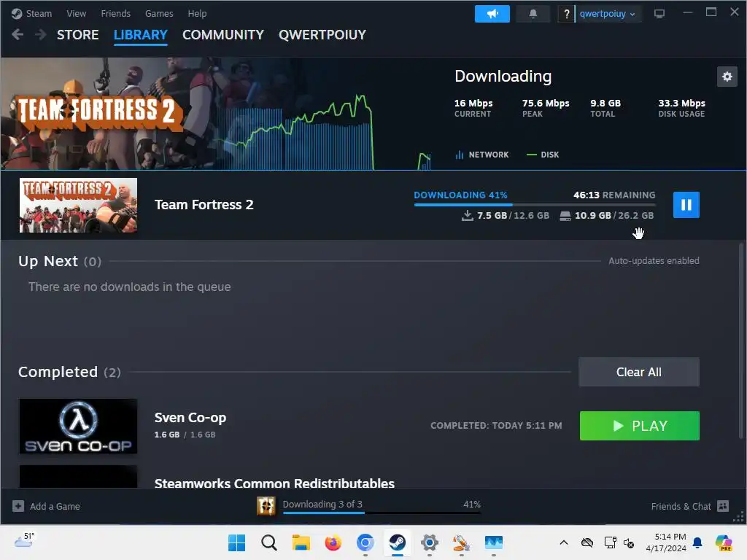The image size is (747, 560).
Task: Click the volume muted tray icon
Action: pos(628,542)
